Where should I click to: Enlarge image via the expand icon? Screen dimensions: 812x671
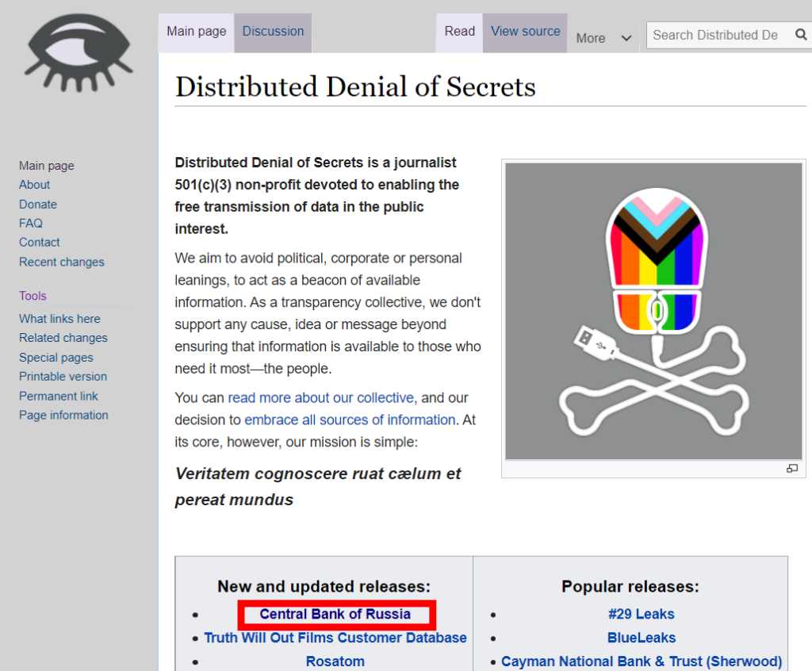click(791, 469)
